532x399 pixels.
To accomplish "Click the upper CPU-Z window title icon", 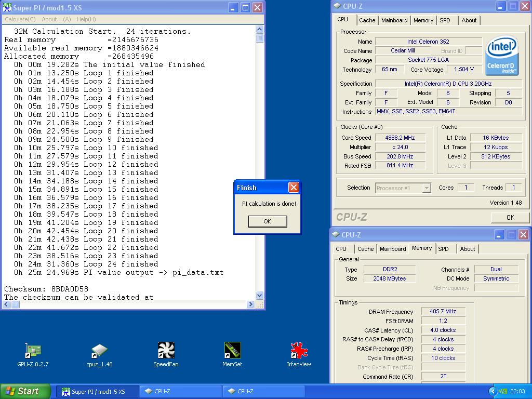I will (337, 6).
